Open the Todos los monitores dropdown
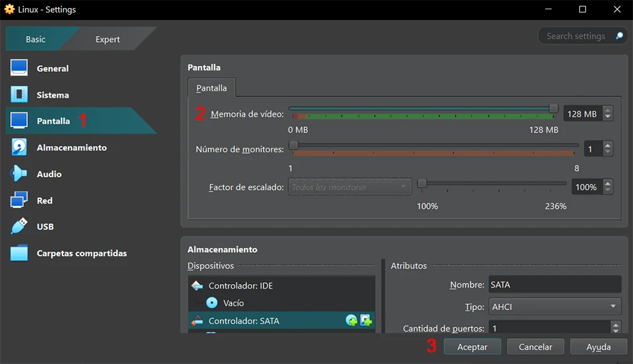 350,187
